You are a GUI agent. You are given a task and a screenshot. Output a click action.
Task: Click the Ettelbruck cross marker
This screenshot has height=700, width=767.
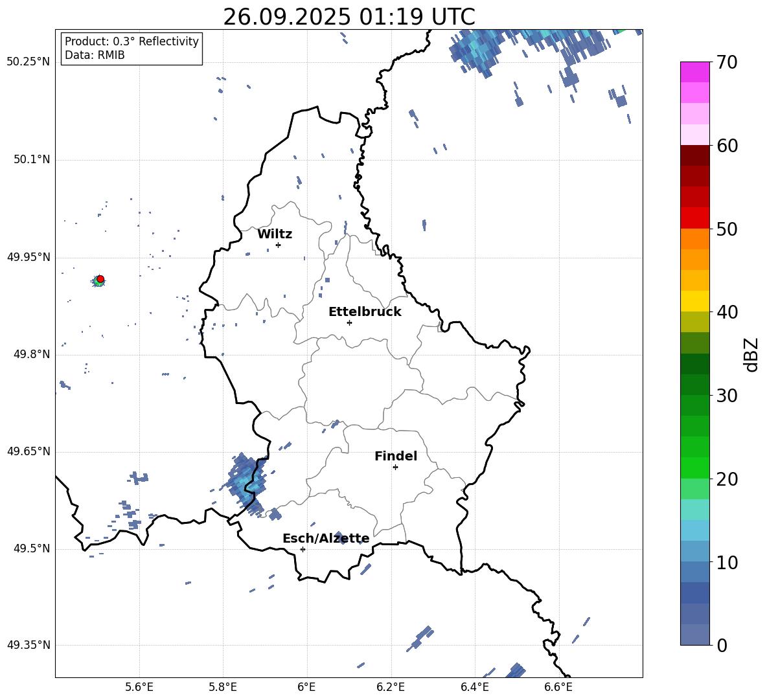point(349,322)
